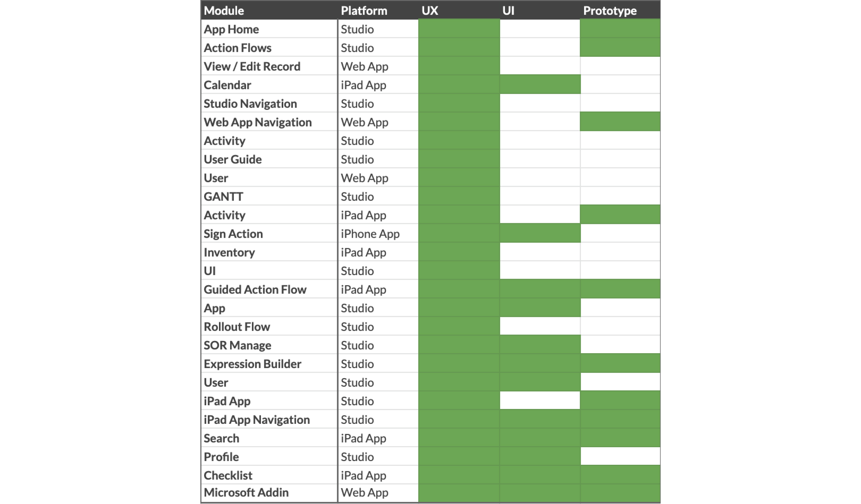Select the Rollout Flow empty UI cell
Image resolution: width=861 pixels, height=504 pixels.
point(540,326)
